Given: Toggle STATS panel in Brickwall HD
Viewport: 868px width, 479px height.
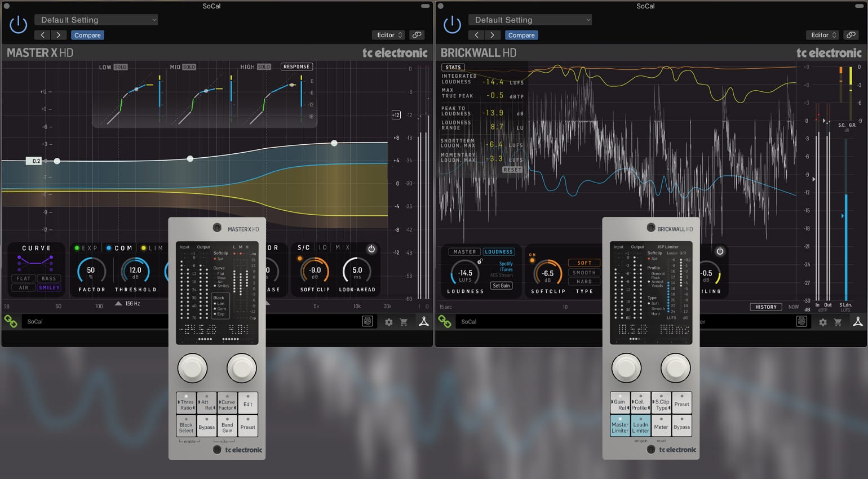Looking at the screenshot, I should tap(453, 67).
